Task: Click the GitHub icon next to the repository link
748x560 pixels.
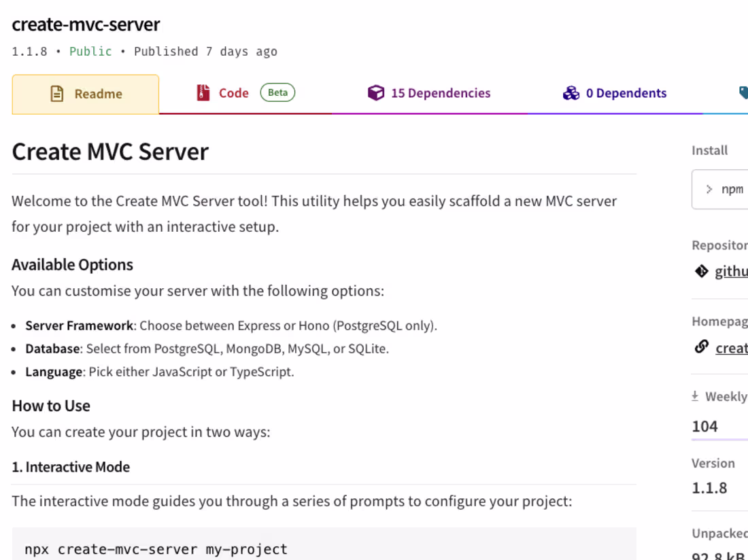Action: [x=701, y=270]
